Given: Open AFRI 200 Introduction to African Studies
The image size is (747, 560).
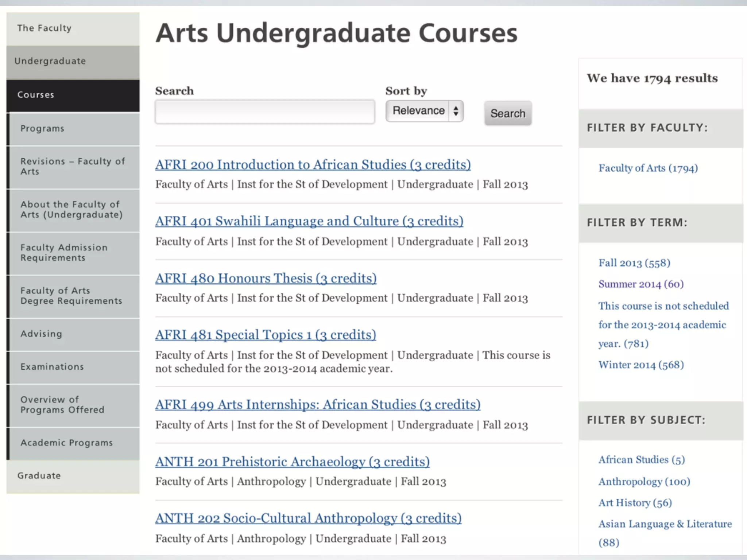Looking at the screenshot, I should (313, 165).
